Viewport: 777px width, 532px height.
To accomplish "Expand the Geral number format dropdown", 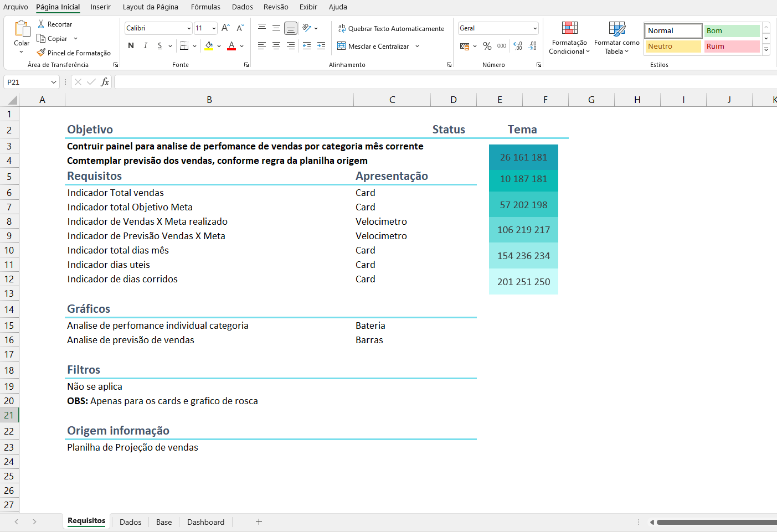I will [535, 28].
